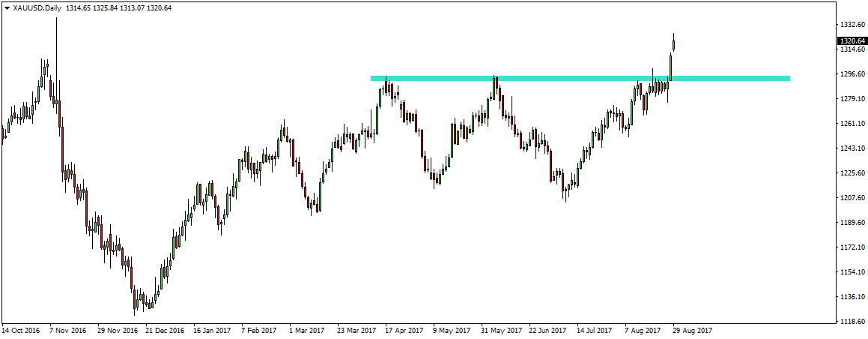Click the 1314.60 price axis label
868x339 pixels.
coord(852,49)
